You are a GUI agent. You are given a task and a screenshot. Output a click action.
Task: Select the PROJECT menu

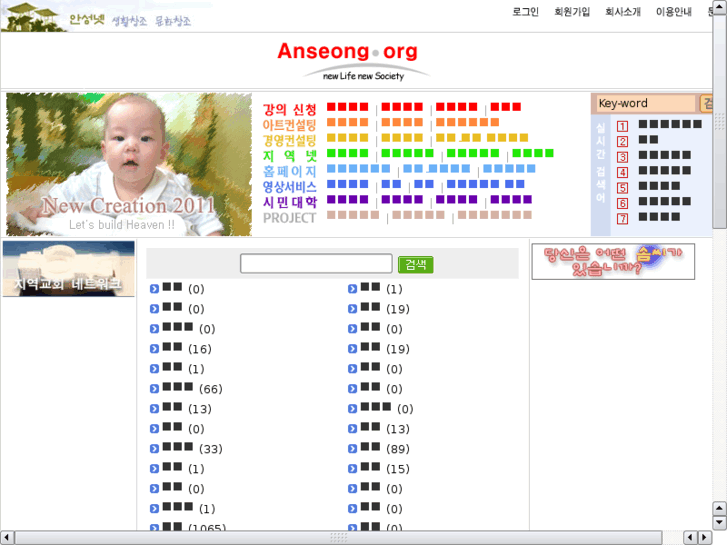[289, 218]
